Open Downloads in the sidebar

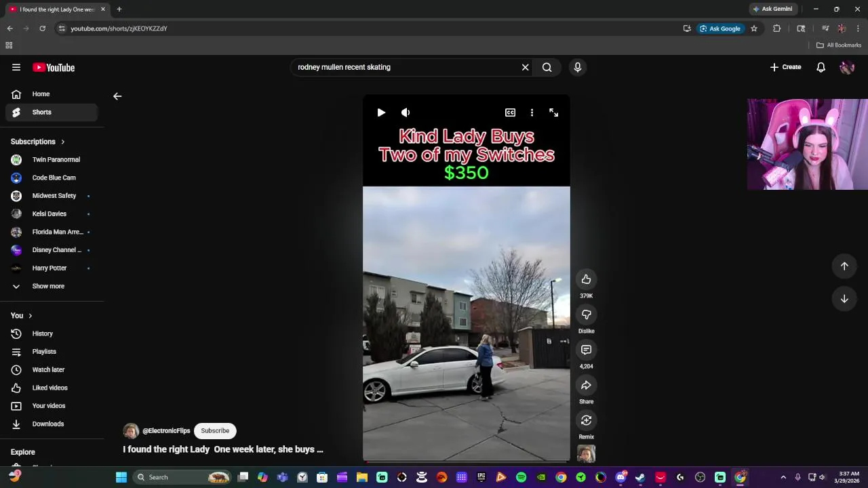point(52,424)
